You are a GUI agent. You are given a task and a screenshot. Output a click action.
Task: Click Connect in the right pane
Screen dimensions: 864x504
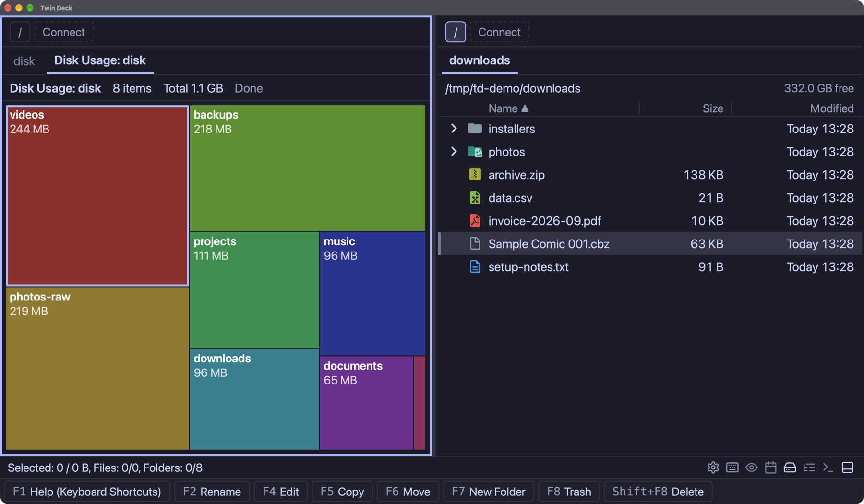499,32
